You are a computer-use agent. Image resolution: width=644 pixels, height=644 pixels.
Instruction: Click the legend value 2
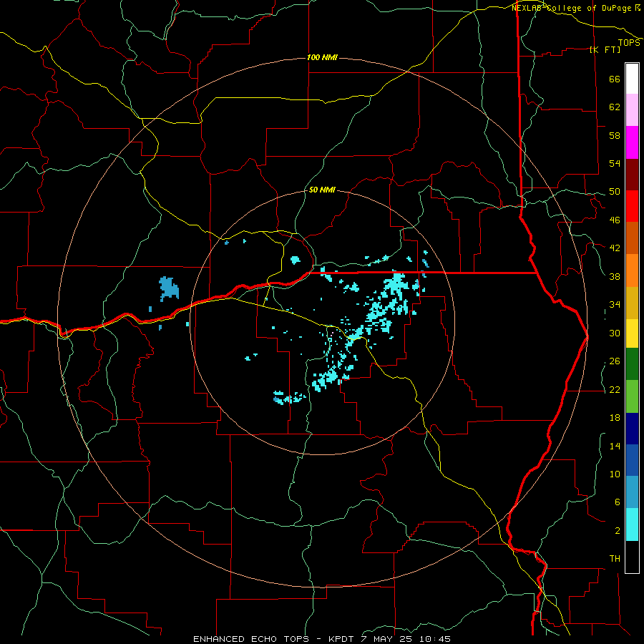617,531
